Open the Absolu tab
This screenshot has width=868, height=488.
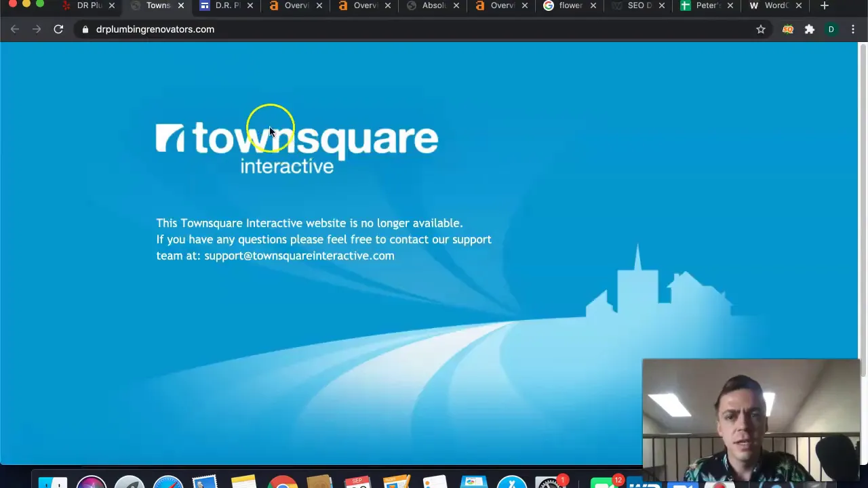coord(434,5)
